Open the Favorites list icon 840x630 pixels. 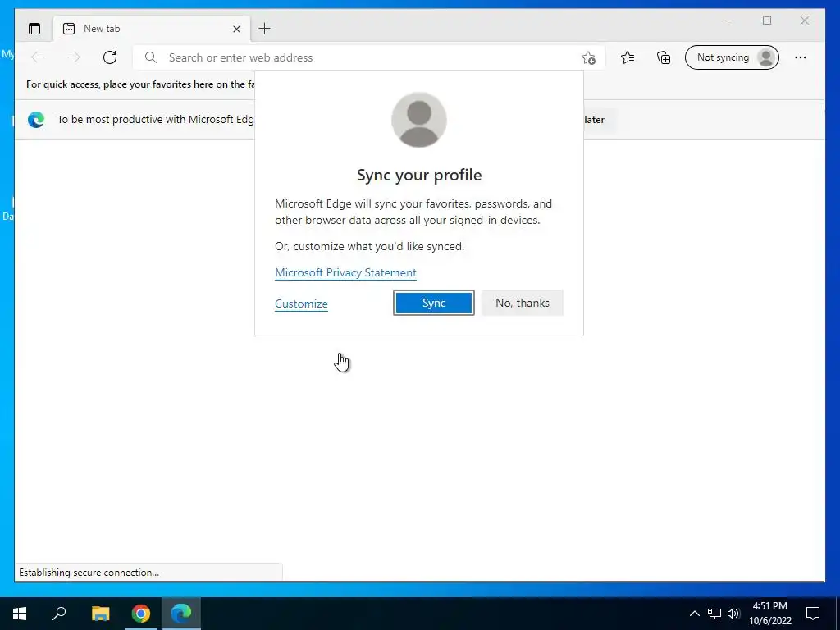tap(628, 57)
